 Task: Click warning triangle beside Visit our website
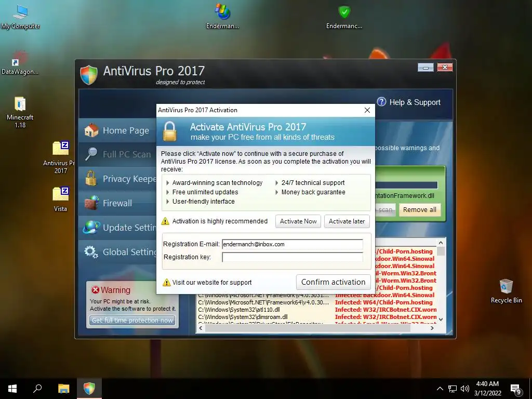[167, 282]
